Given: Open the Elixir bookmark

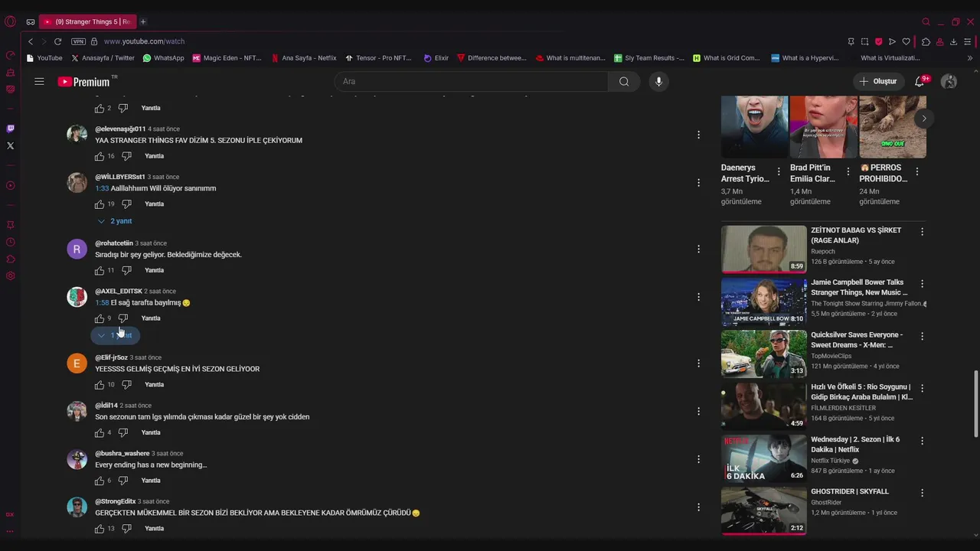Looking at the screenshot, I should [436, 58].
